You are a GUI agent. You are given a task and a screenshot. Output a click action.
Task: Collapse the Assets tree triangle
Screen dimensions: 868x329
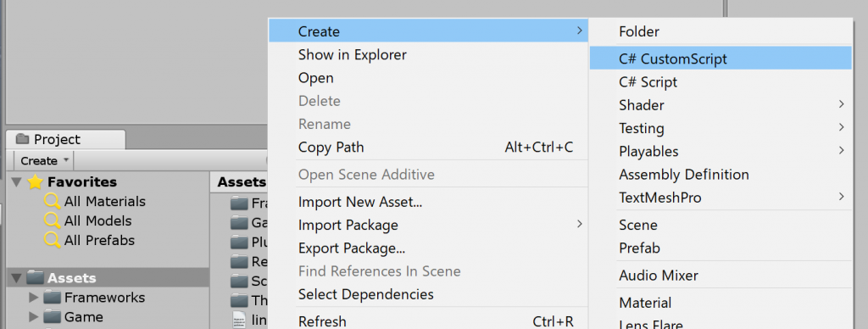pyautogui.click(x=16, y=277)
